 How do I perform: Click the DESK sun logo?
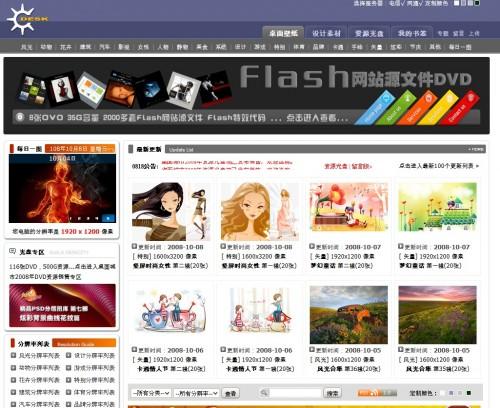[x=27, y=19]
